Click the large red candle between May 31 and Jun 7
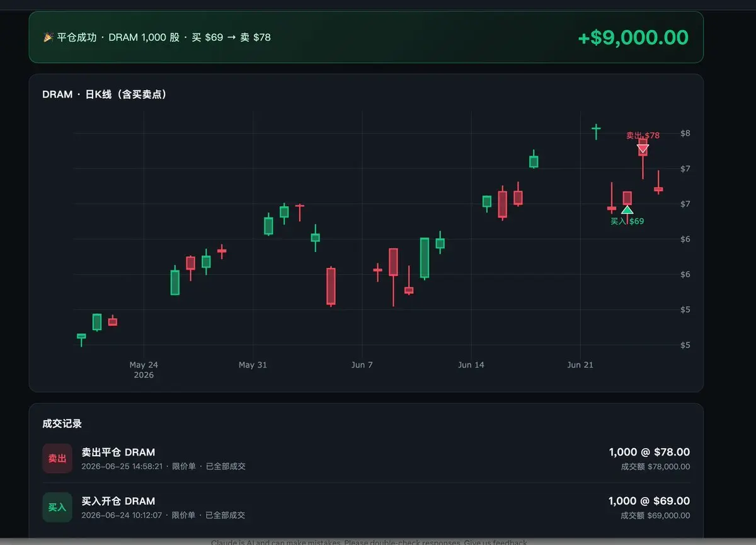756x545 pixels. 331,287
